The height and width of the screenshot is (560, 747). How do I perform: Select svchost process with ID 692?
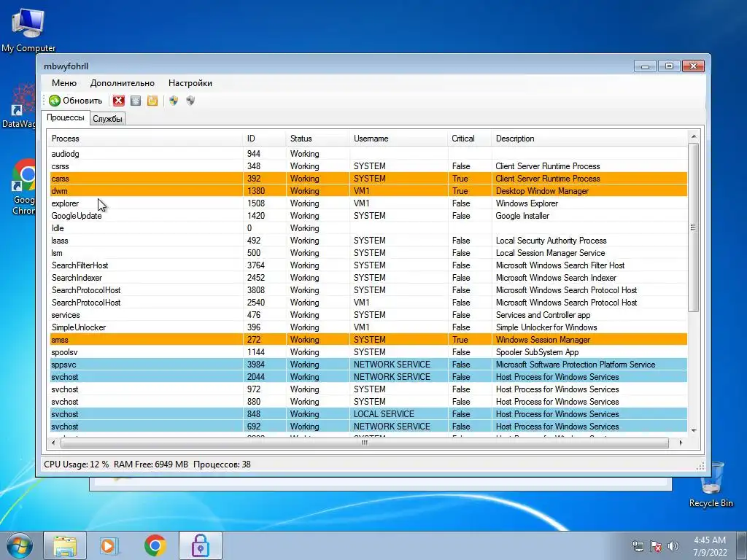[368, 426]
